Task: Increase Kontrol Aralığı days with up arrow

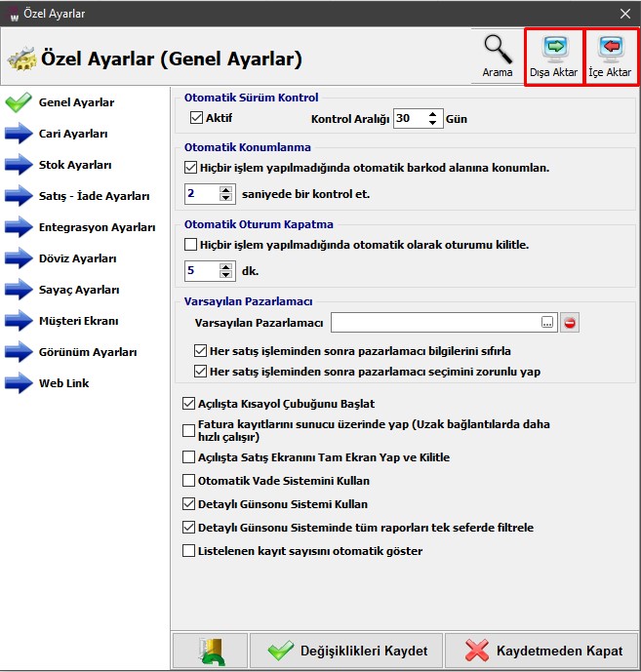Action: (x=432, y=114)
